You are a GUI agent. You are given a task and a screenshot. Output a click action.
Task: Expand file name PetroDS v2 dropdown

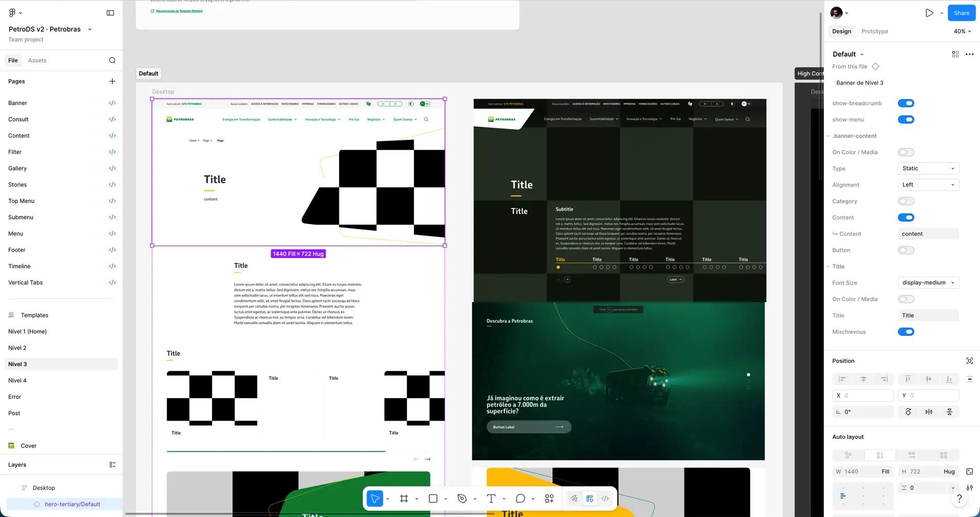click(90, 29)
